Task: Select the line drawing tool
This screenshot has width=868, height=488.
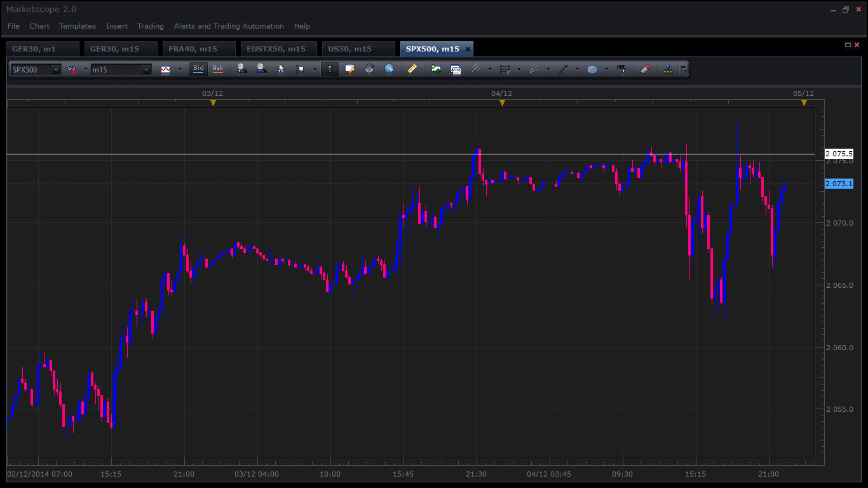Action: pos(563,69)
